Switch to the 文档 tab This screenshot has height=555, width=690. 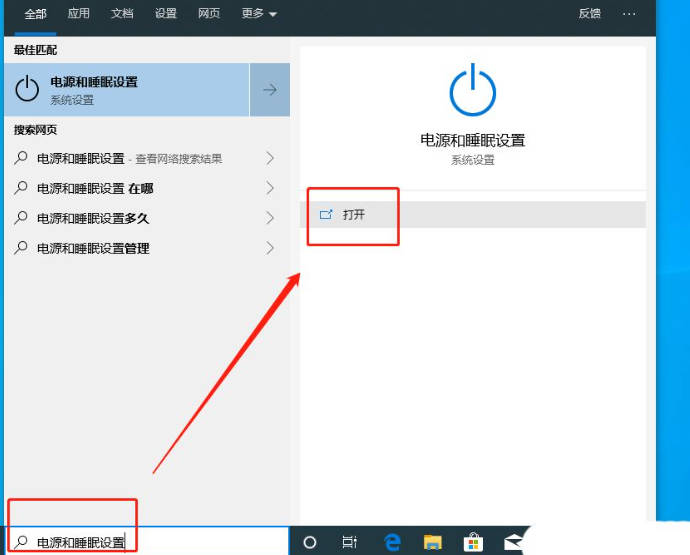[x=122, y=14]
